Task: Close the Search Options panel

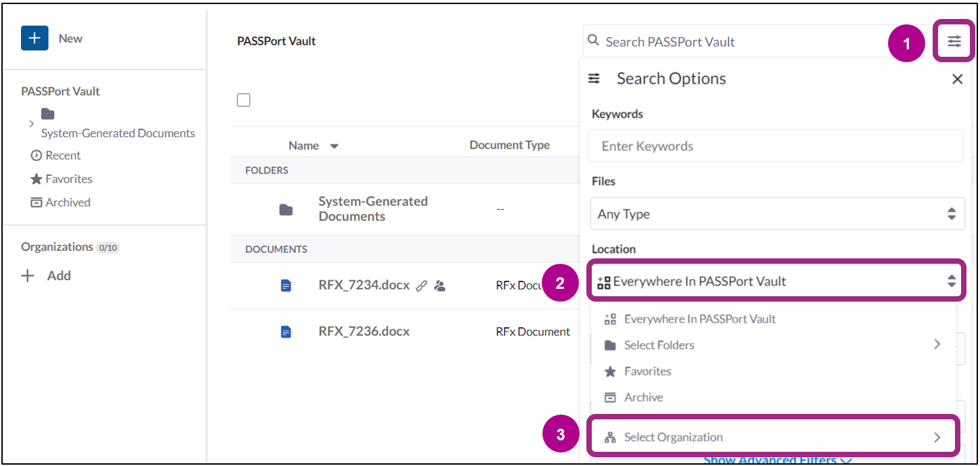Action: (957, 79)
